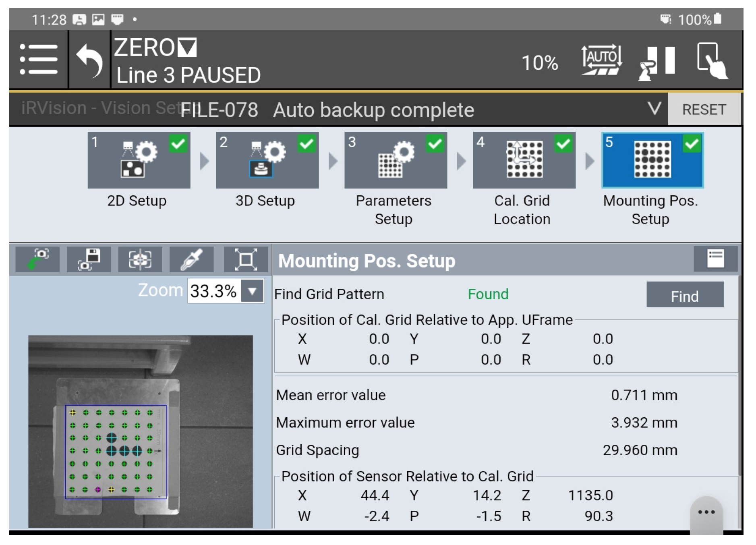This screenshot has height=545, width=756.
Task: Select the Mounting Pos. Setup step
Action: (652, 160)
